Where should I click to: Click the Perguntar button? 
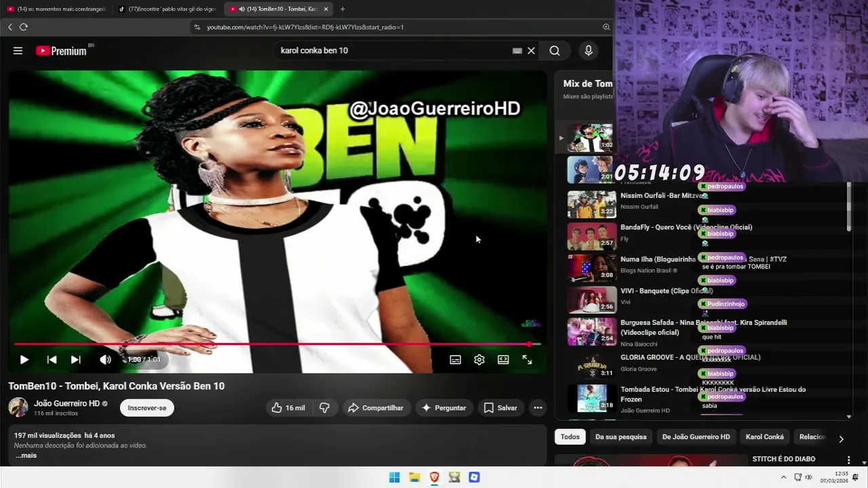444,408
